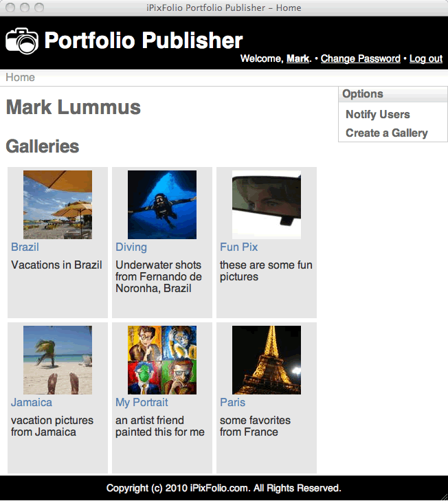Open the Jamaica beach thumbnail
The height and width of the screenshot is (501, 448).
[58, 360]
